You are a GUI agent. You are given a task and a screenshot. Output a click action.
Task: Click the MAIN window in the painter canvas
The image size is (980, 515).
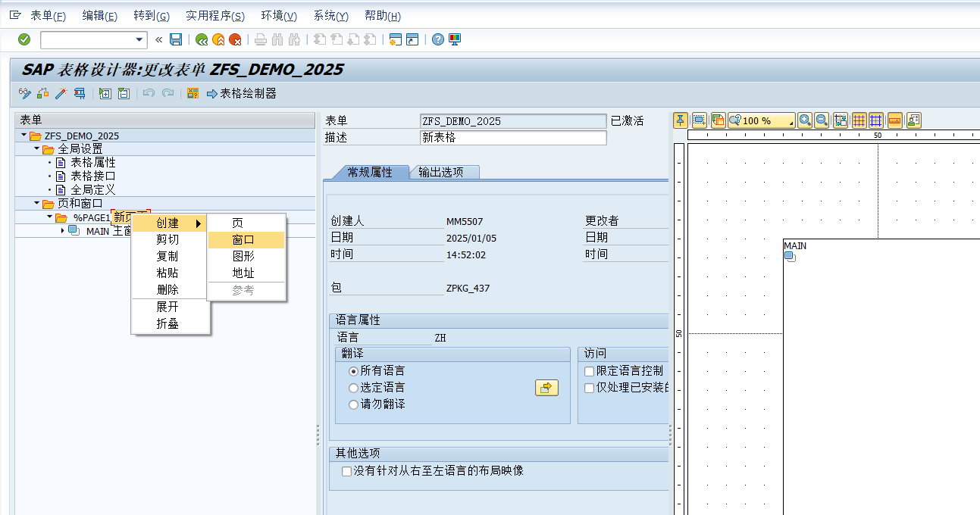coord(881,376)
